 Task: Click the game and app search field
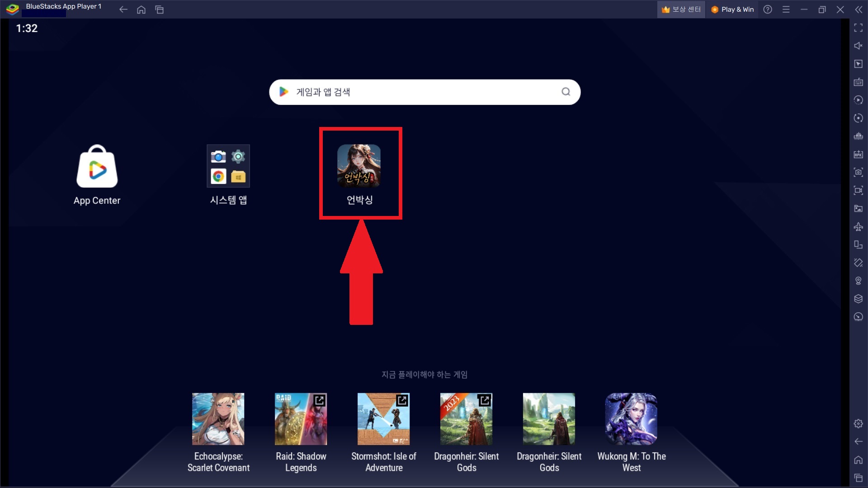coord(425,92)
